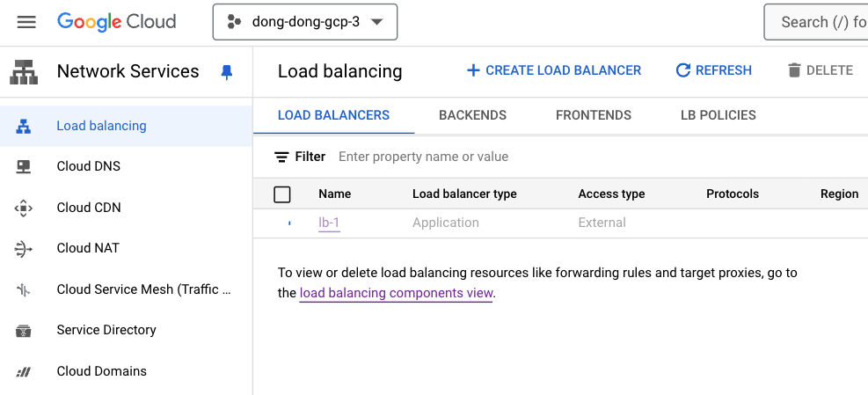Open the dong-dong-gcp-3 project selector dropdown
This screenshot has height=395, width=868.
pyautogui.click(x=305, y=22)
